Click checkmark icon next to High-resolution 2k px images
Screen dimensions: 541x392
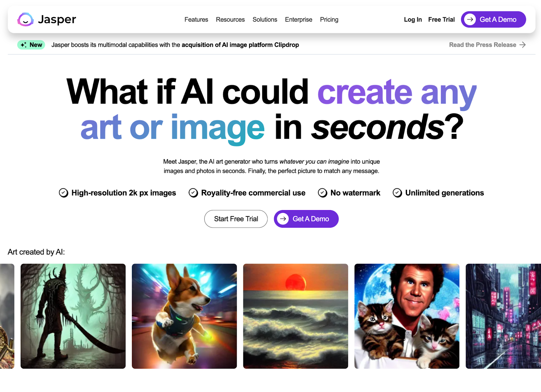tap(64, 193)
